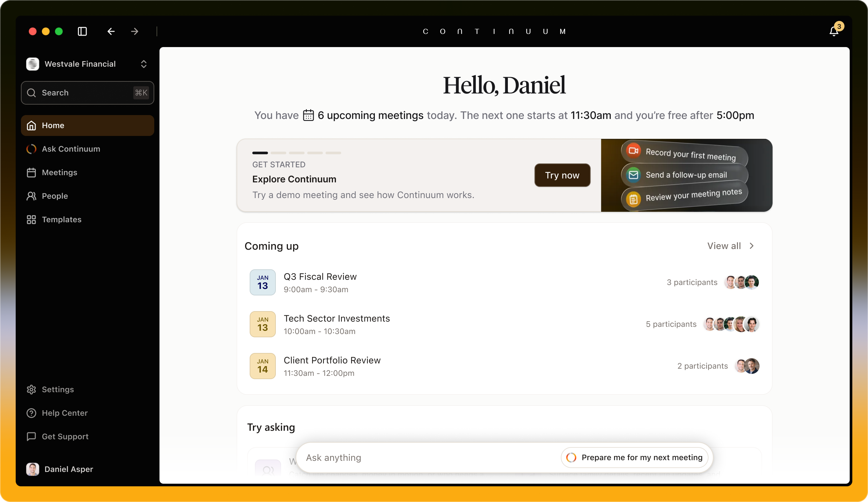The image size is (868, 502).
Task: Go to the People section
Action: pos(55,196)
